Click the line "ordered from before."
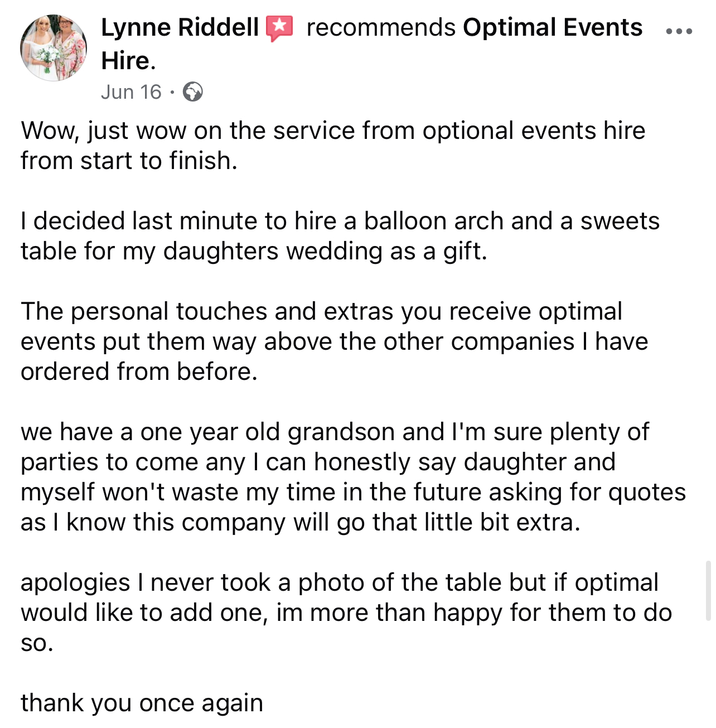 tap(139, 372)
